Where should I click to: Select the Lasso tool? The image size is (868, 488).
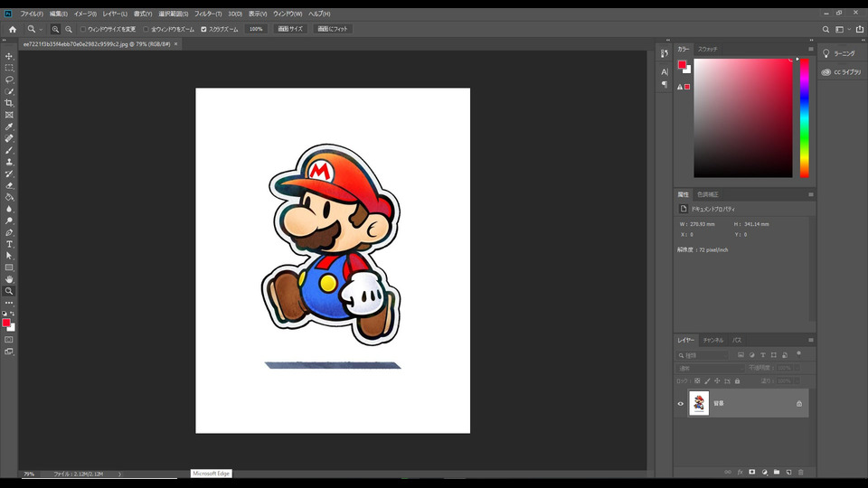[9, 80]
